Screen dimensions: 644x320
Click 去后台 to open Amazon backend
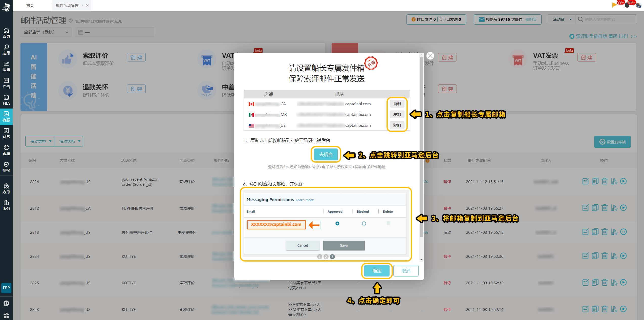pyautogui.click(x=326, y=154)
